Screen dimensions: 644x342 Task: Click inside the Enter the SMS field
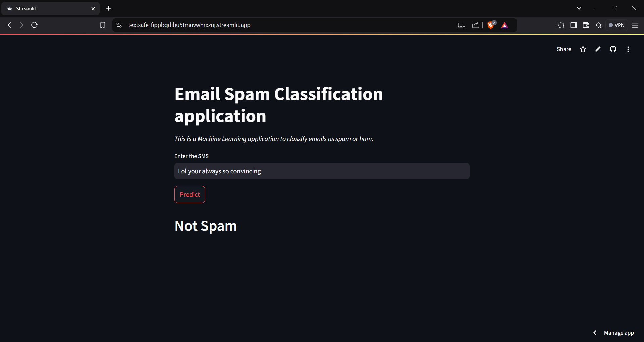coord(322,171)
